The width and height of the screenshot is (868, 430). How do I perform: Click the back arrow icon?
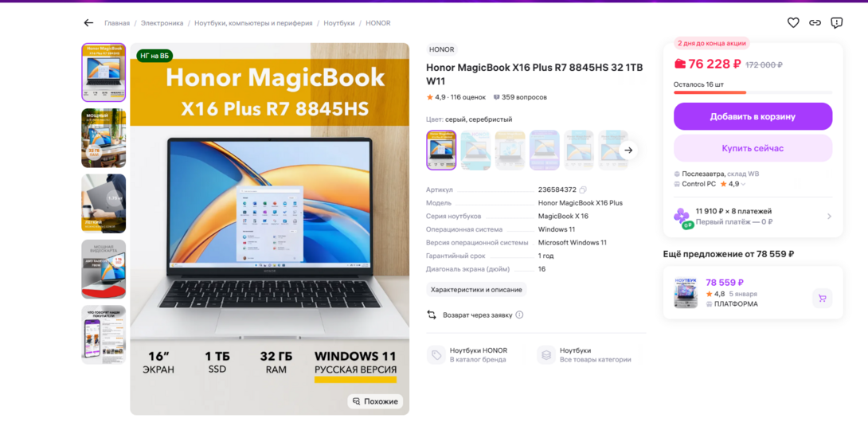click(x=88, y=22)
